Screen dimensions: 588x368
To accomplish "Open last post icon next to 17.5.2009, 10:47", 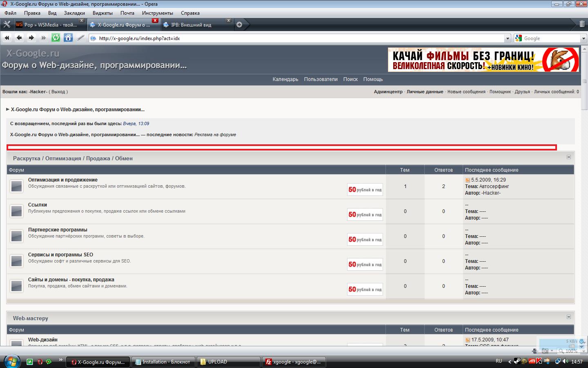I will pos(468,340).
